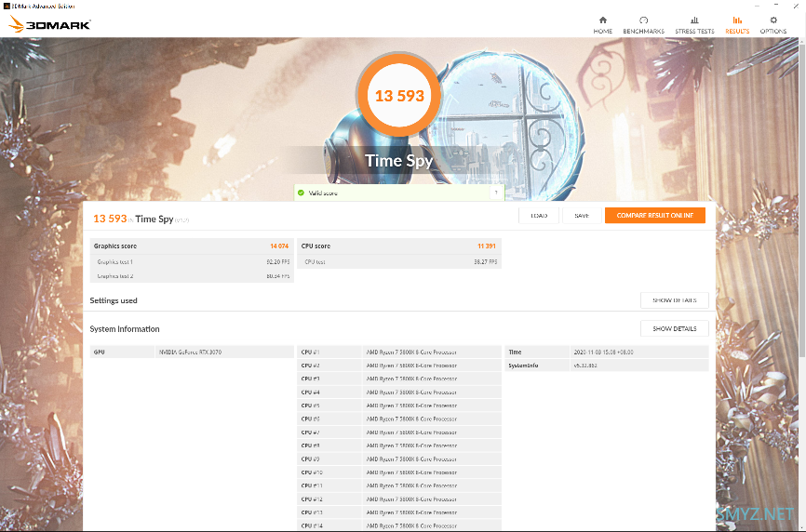Click the 'SystemInfo' label cell
Screen dimensions: 806x532
coord(537,366)
